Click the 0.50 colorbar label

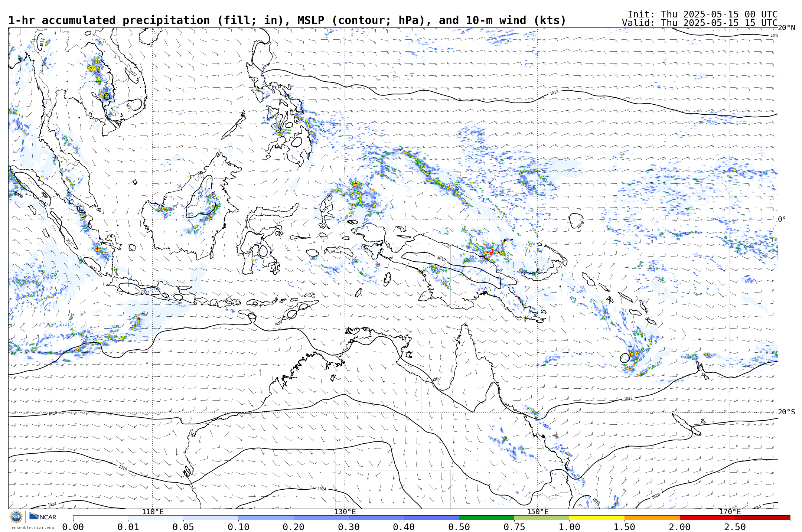(x=459, y=527)
